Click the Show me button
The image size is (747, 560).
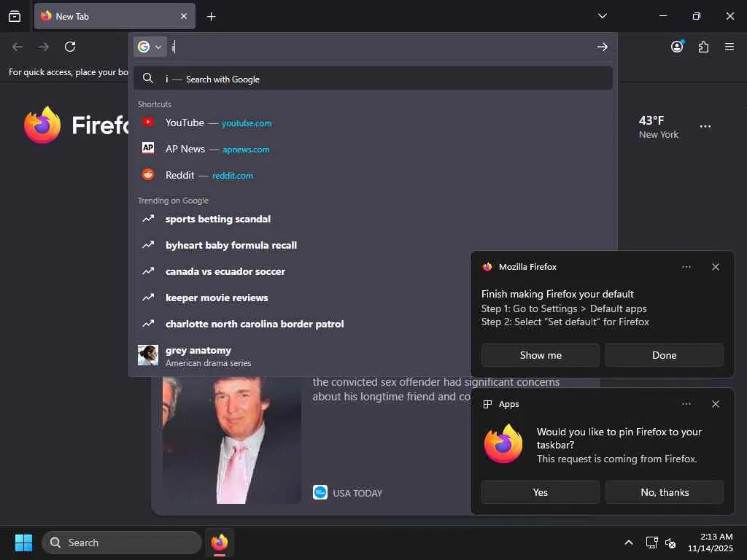[541, 355]
